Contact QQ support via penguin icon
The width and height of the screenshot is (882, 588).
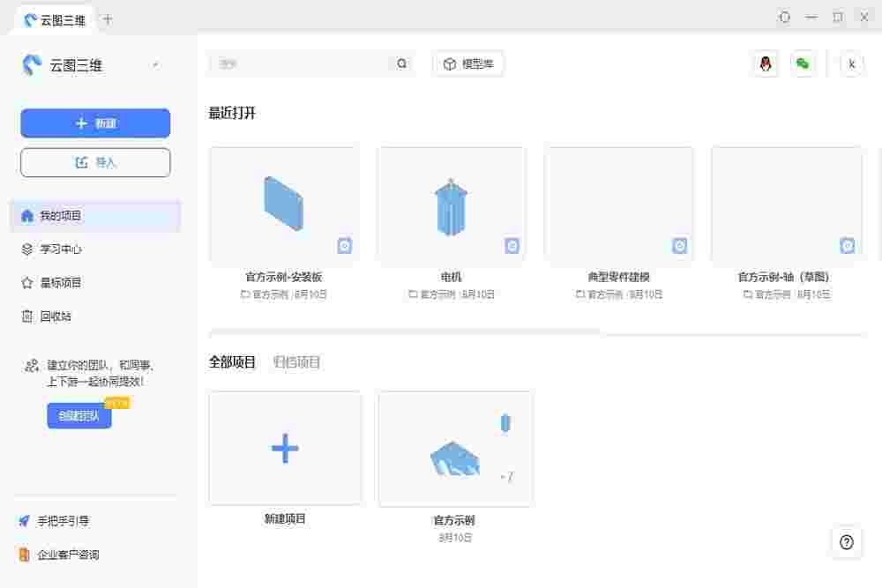click(765, 63)
